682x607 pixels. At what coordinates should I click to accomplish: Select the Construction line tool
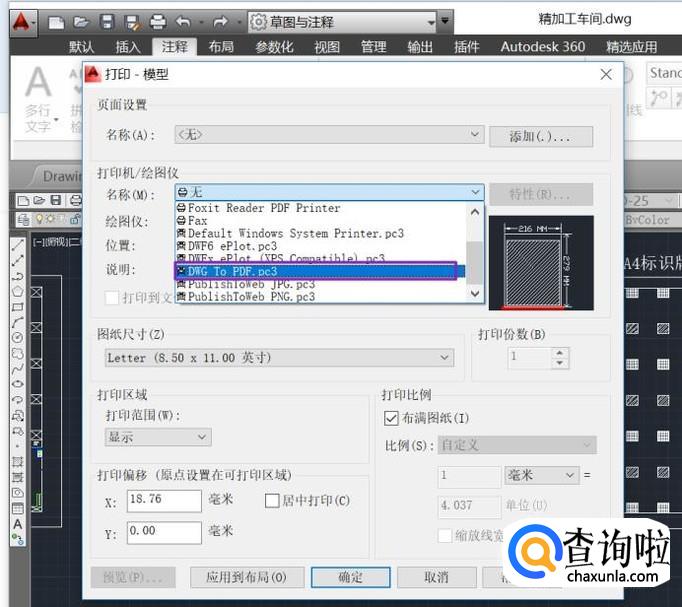[x=17, y=260]
